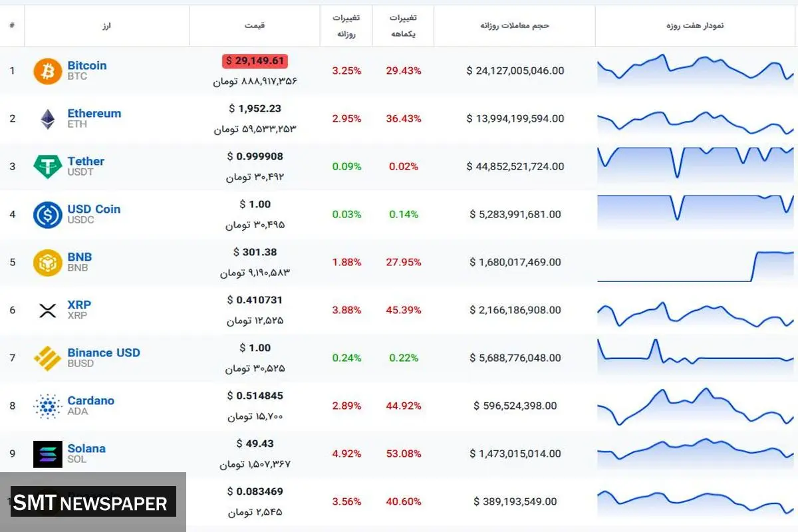The height and width of the screenshot is (532, 798).
Task: Open the Ethereum coin link
Action: pos(94,114)
